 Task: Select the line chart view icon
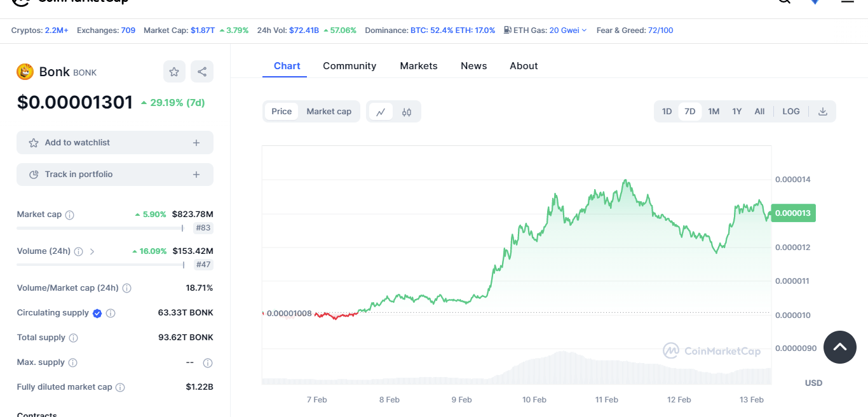pos(381,112)
